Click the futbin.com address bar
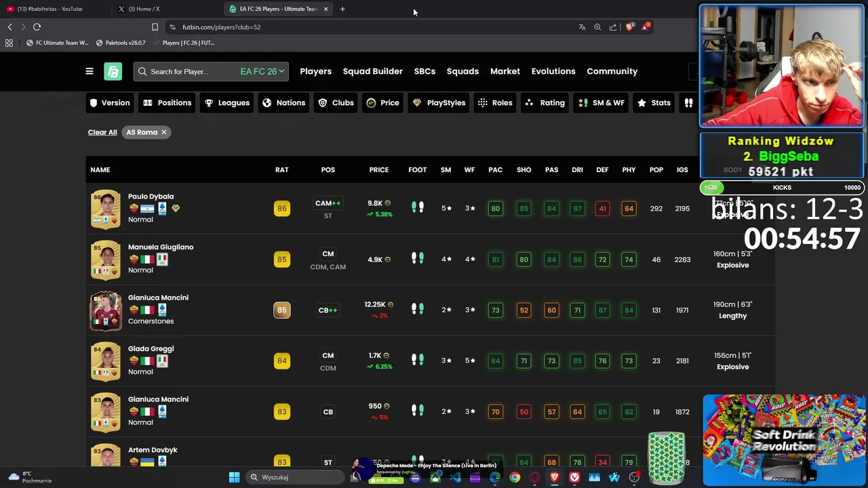Viewport: 868px width, 488px height. (x=366, y=27)
